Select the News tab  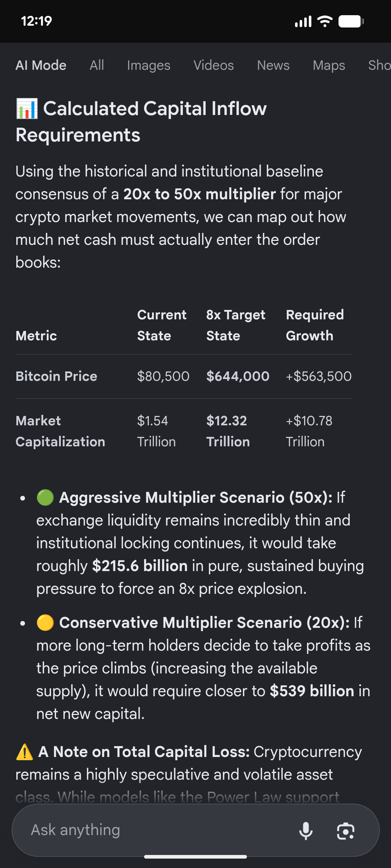click(273, 65)
